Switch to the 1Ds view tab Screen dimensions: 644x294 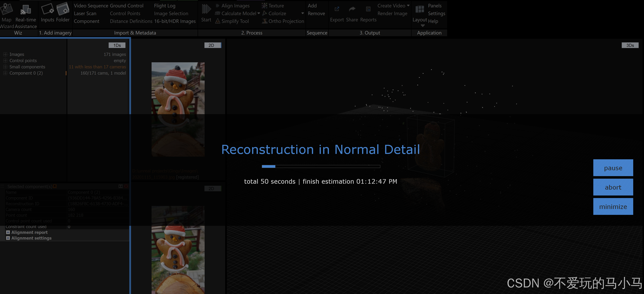[117, 45]
